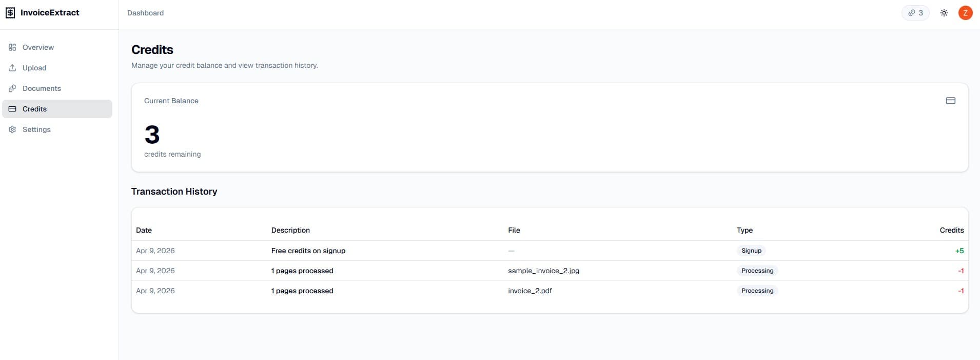Click the Signup type badge
Viewport: 980px width, 360px height.
coord(751,251)
